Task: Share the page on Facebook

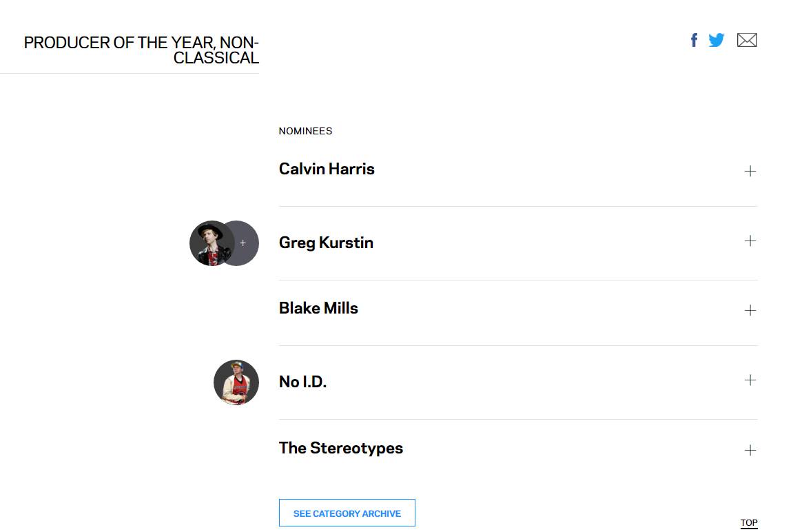Action: coord(694,40)
